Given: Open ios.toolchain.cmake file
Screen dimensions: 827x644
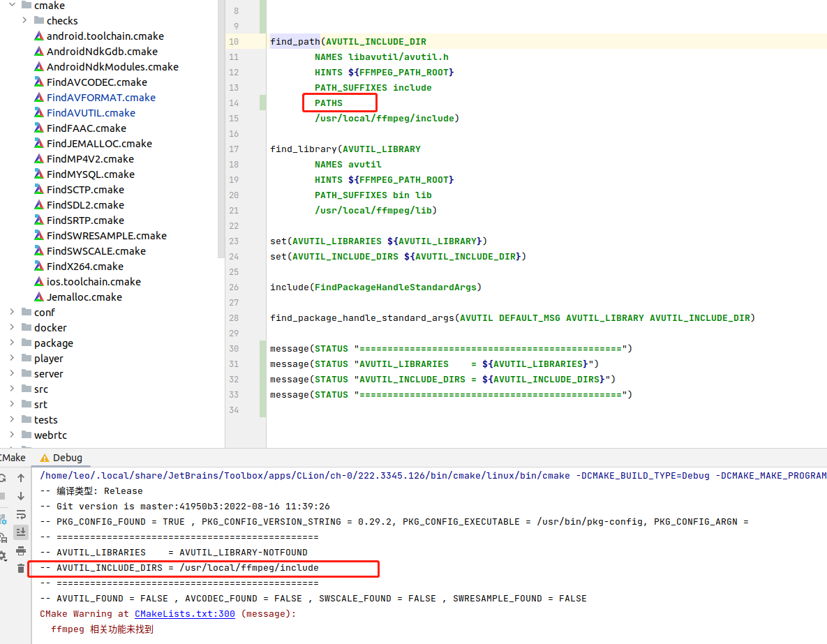Looking at the screenshot, I should pyautogui.click(x=94, y=282).
